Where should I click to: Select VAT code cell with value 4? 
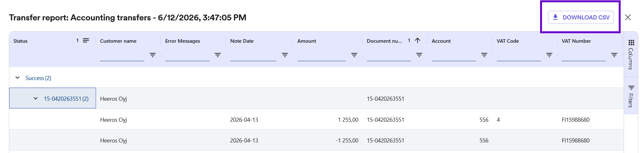pos(498,120)
